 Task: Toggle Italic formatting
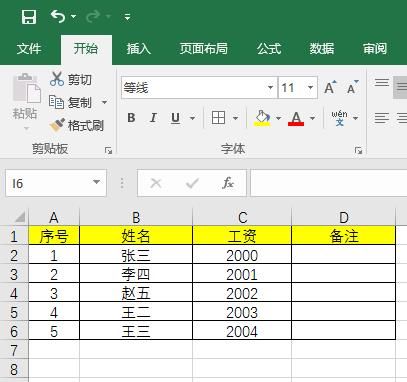[x=153, y=118]
